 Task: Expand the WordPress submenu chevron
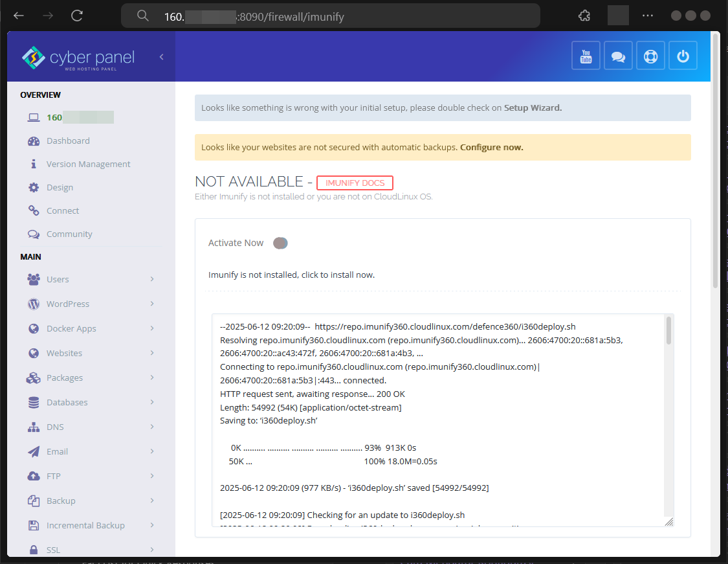(x=152, y=304)
